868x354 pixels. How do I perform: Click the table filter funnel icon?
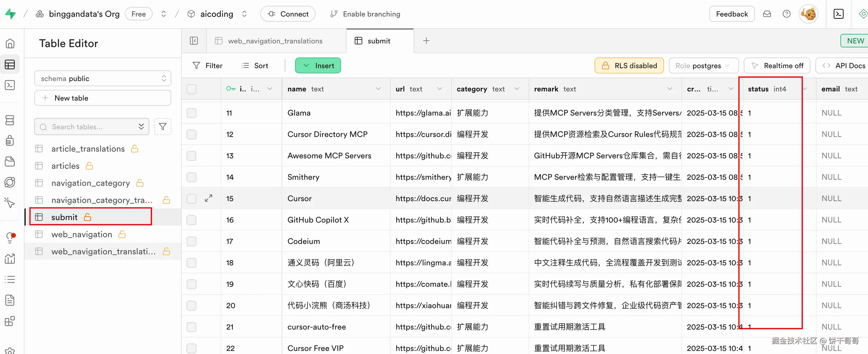162,127
